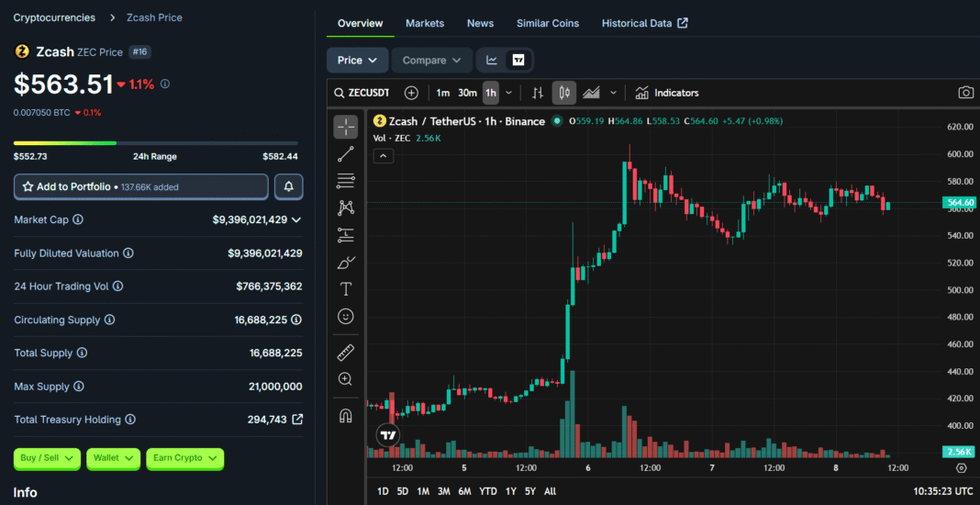Select the brush drawing tool
980x505 pixels.
346,263
